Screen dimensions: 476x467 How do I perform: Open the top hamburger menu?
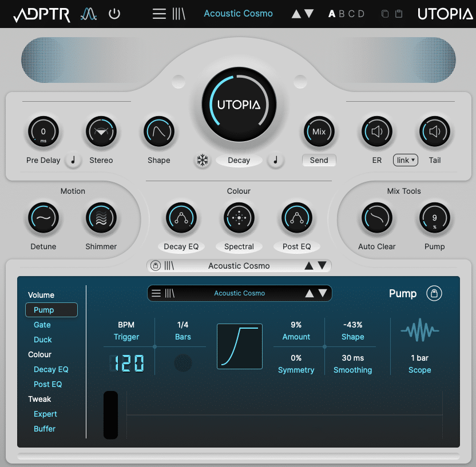(159, 14)
